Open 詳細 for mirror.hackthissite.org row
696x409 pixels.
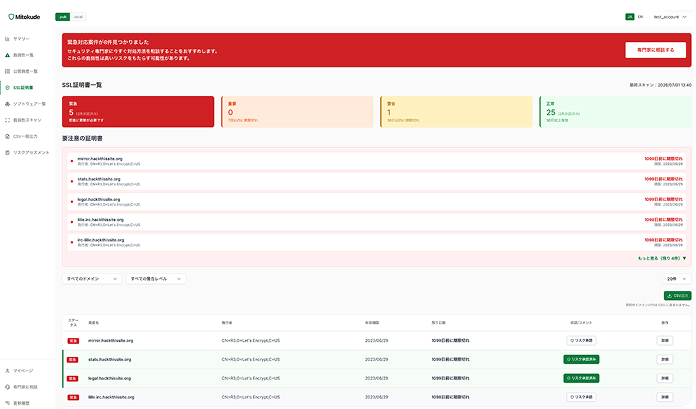(664, 341)
